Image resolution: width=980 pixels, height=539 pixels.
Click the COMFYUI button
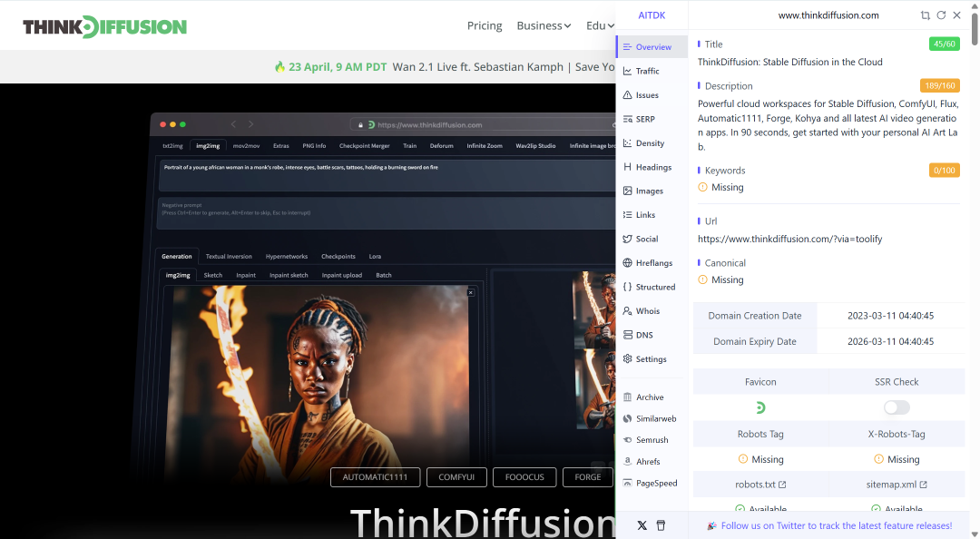pyautogui.click(x=456, y=476)
